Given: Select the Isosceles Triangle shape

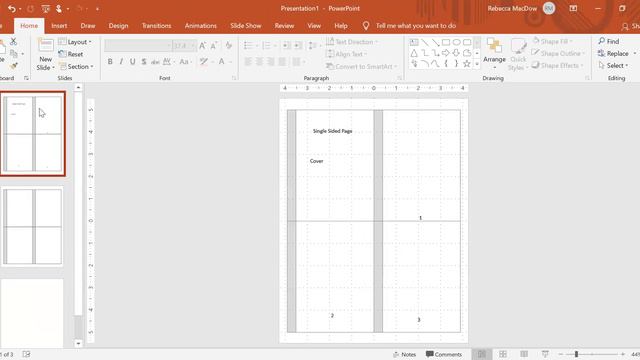Looking at the screenshot, I should point(414,53).
